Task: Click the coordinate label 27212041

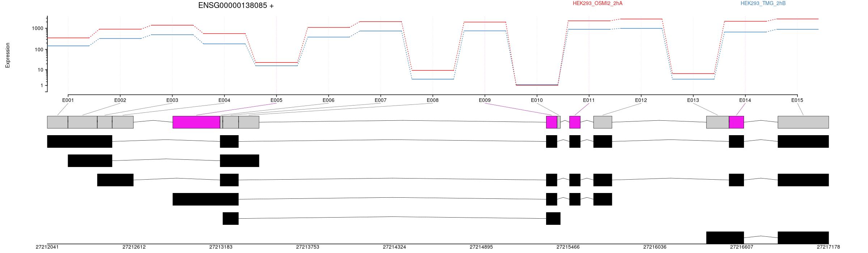Action: 47,247
